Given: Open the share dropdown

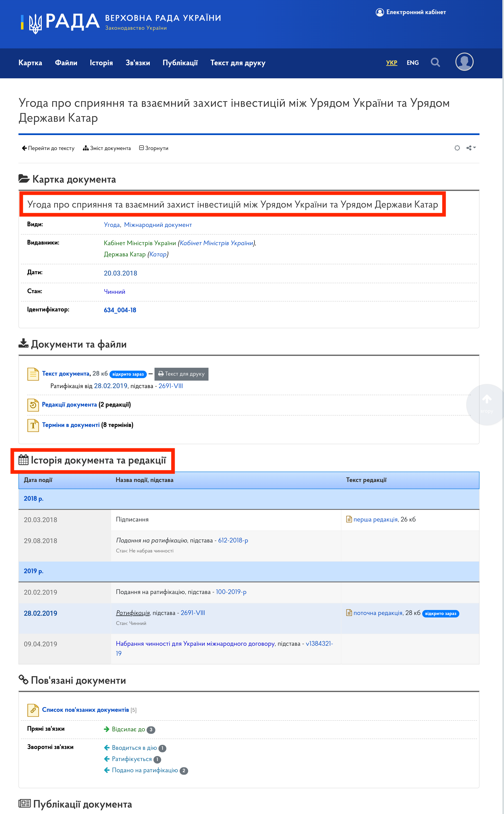Looking at the screenshot, I should tap(471, 148).
